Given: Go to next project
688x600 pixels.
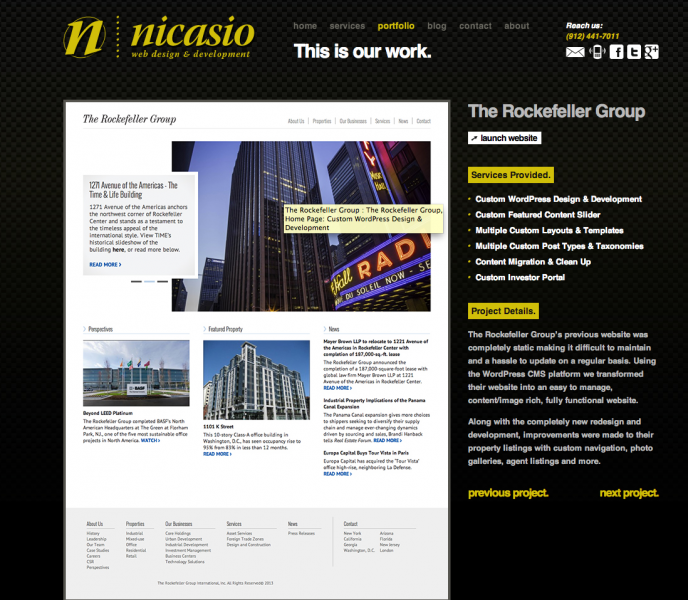Looking at the screenshot, I should click(x=629, y=493).
